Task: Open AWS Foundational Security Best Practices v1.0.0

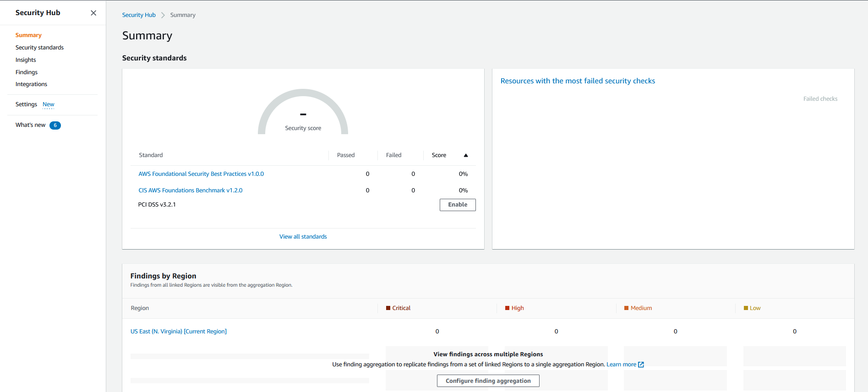Action: (x=201, y=174)
